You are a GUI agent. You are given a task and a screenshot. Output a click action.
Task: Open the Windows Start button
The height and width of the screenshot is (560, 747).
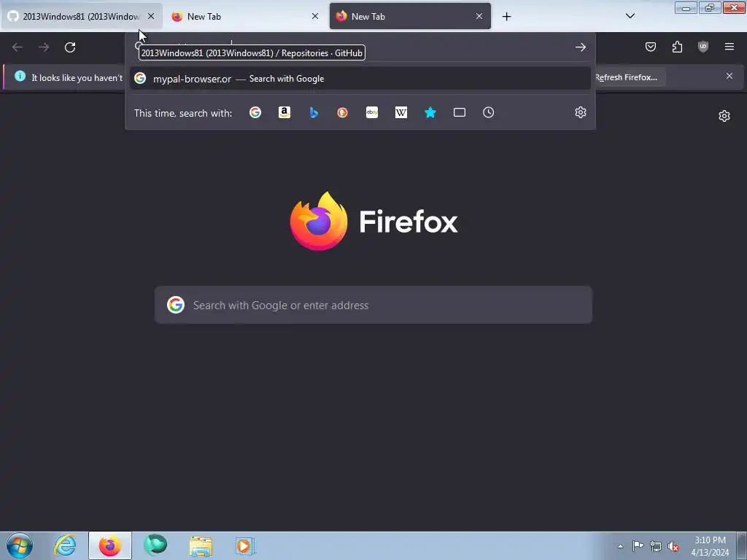coord(20,545)
